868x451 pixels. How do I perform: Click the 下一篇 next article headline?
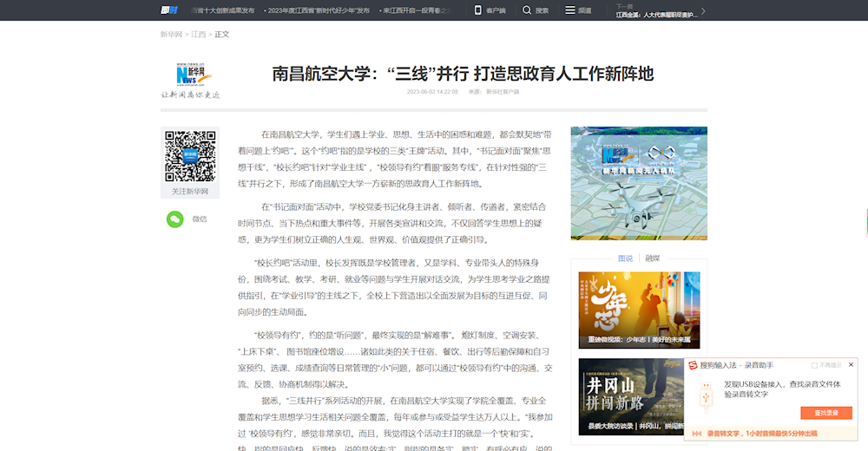coord(656,15)
